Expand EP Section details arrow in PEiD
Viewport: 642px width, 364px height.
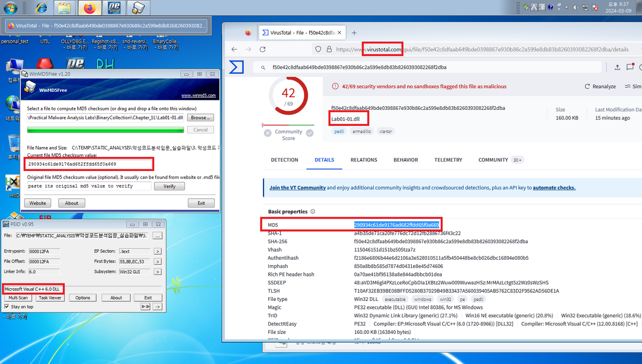click(157, 251)
